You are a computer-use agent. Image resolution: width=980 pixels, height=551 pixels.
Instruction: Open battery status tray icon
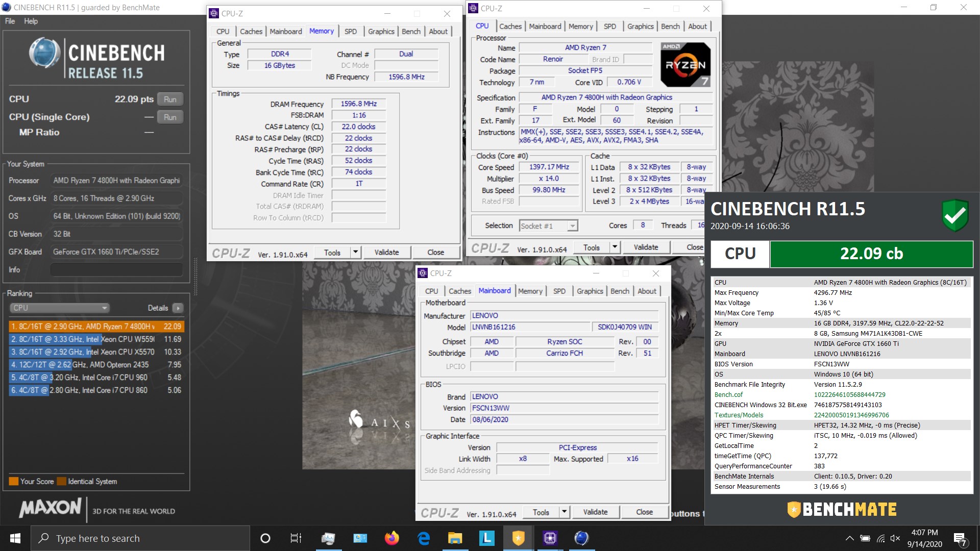[865, 538]
